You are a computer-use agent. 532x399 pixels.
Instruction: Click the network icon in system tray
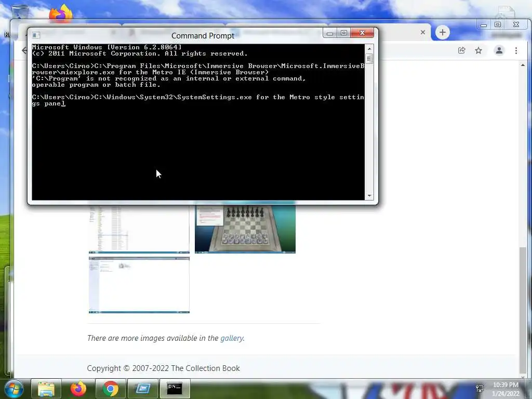(480, 389)
